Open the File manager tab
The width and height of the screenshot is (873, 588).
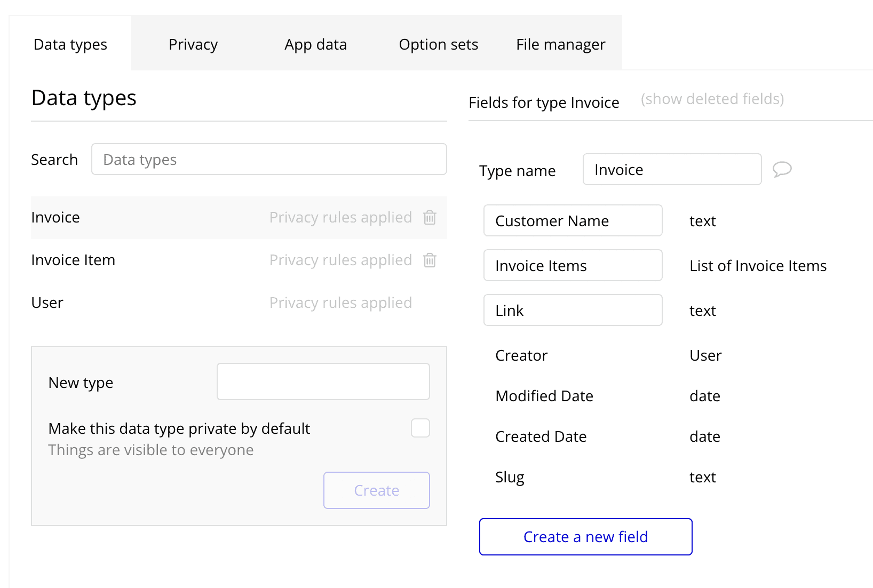pyautogui.click(x=560, y=44)
